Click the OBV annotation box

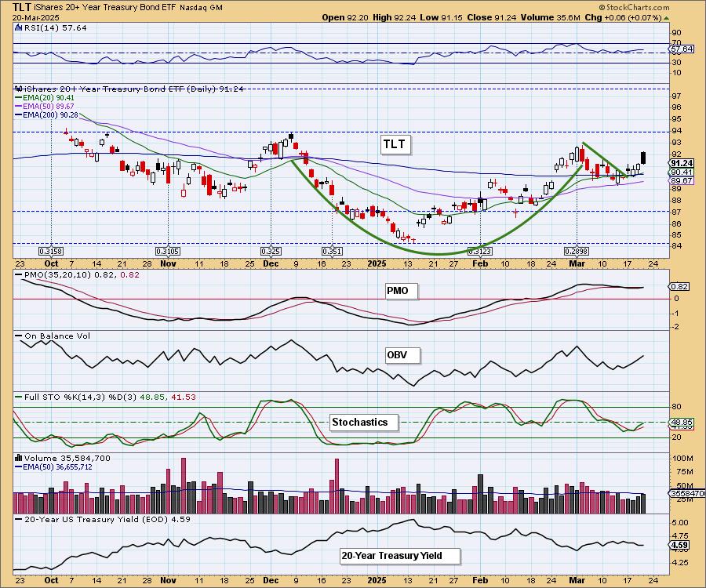click(402, 355)
